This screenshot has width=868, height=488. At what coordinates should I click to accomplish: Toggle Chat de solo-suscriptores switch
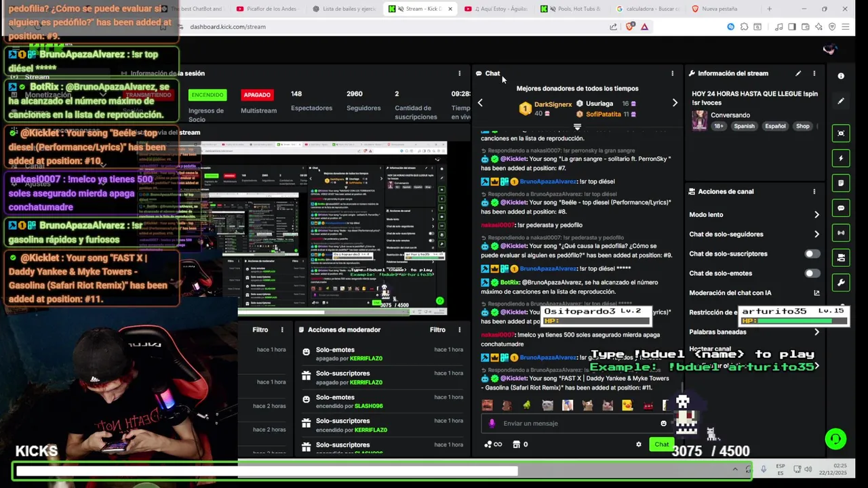click(x=812, y=253)
